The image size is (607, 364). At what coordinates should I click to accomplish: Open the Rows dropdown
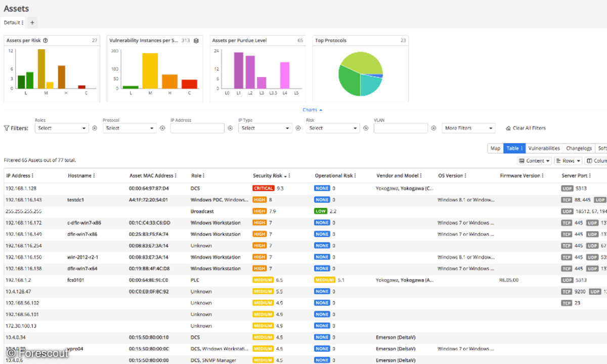(x=569, y=161)
